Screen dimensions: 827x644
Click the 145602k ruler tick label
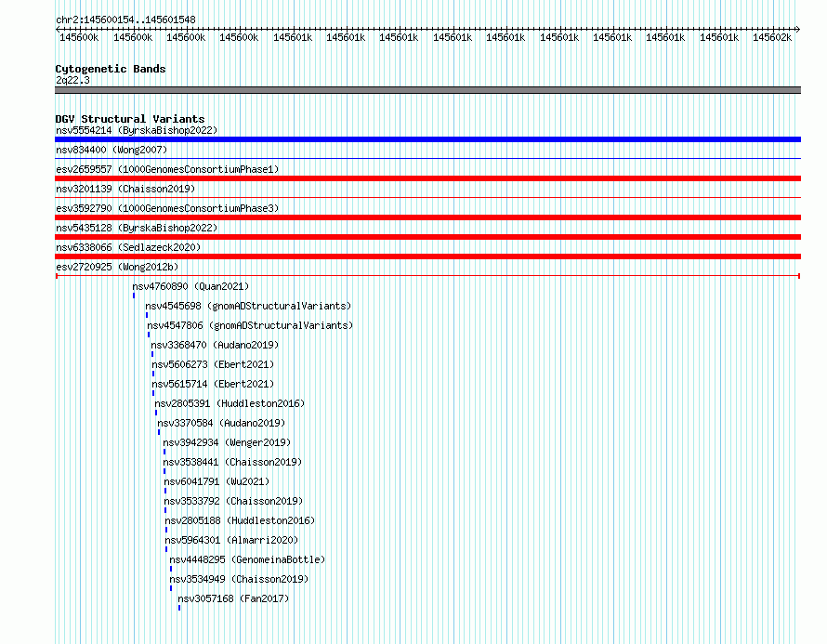pos(772,37)
